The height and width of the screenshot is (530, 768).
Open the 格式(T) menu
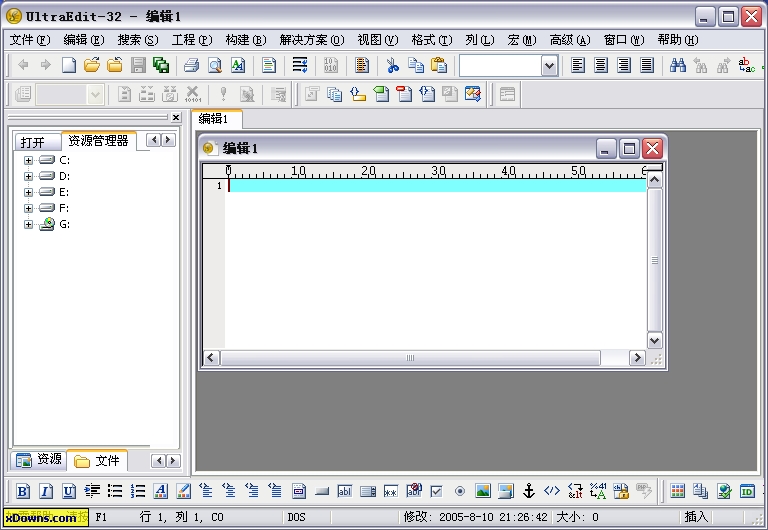(432, 40)
